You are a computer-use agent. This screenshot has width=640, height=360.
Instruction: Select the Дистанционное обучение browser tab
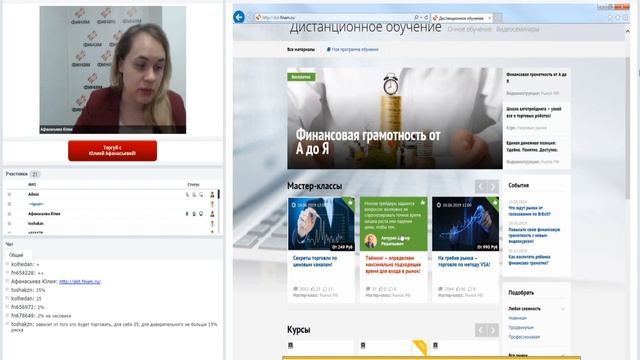462,18
